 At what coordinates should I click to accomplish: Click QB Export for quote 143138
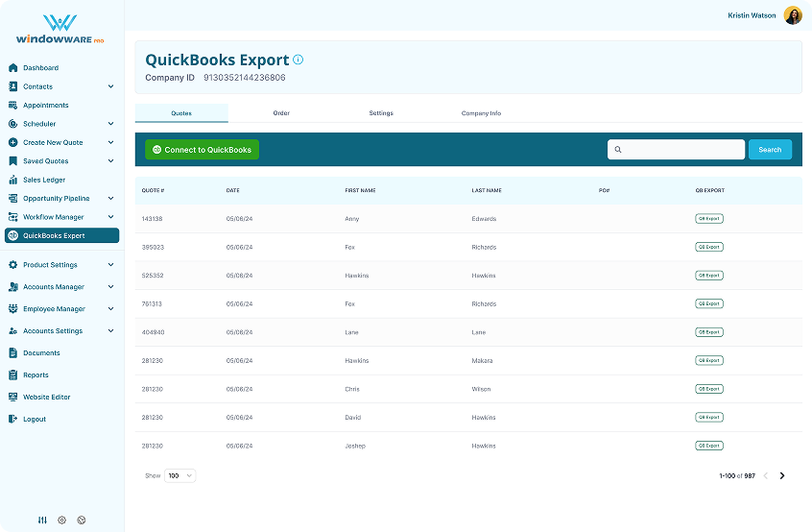click(709, 219)
